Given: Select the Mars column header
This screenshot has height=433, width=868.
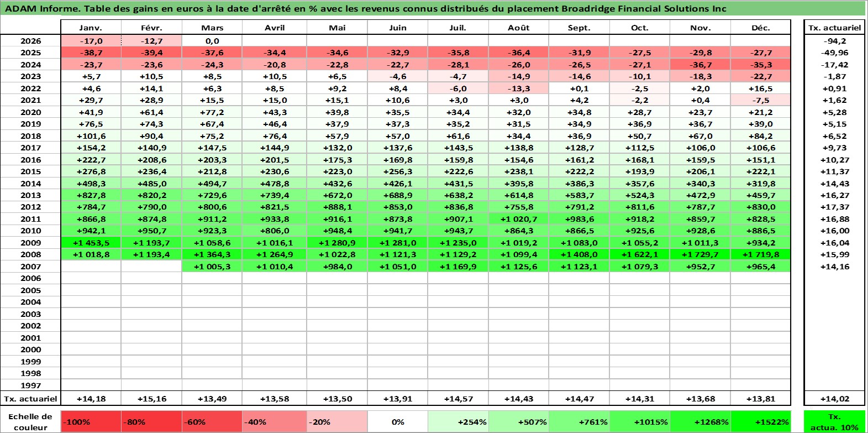Looking at the screenshot, I should pos(212,28).
